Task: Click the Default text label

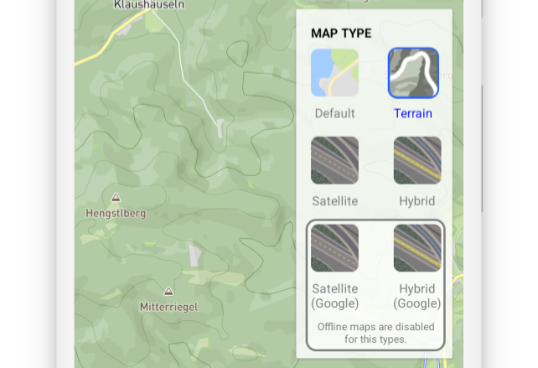Action: point(335,114)
